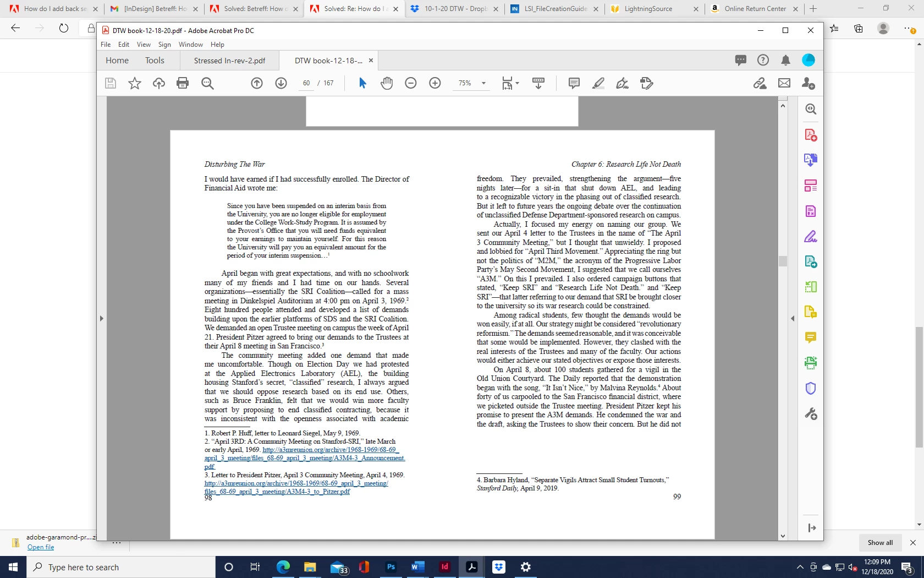Select the Highlight text pen tool
924x578 pixels.
coord(598,83)
